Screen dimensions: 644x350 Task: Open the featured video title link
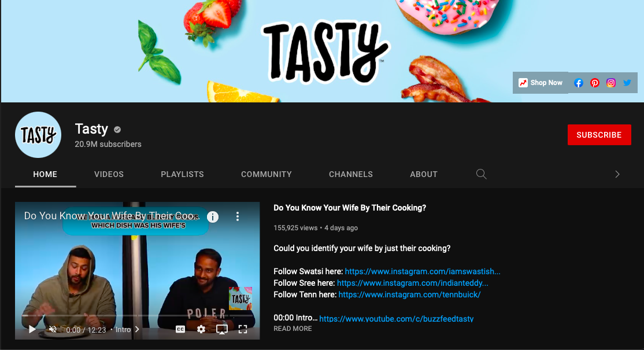[350, 208]
